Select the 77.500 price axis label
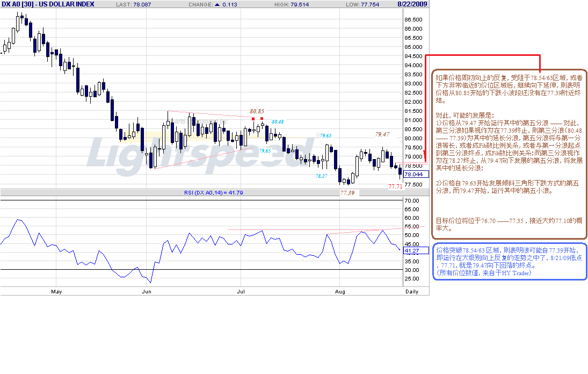Screen dimensions: 588x374 (413, 184)
